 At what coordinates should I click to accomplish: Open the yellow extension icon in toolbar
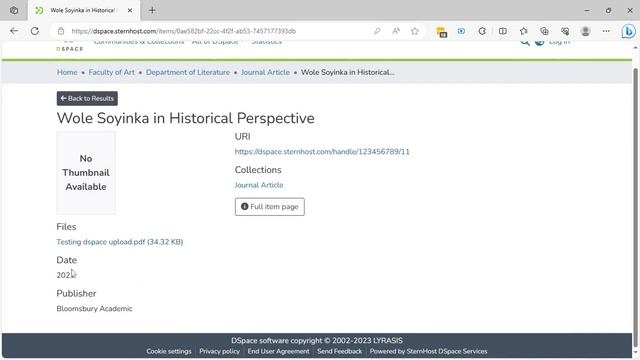tap(441, 31)
